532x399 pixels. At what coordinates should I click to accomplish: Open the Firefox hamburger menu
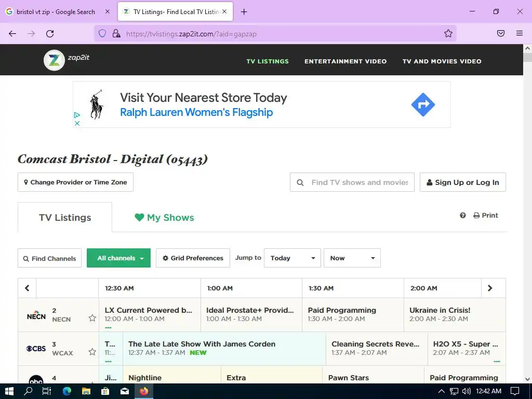[520, 33]
